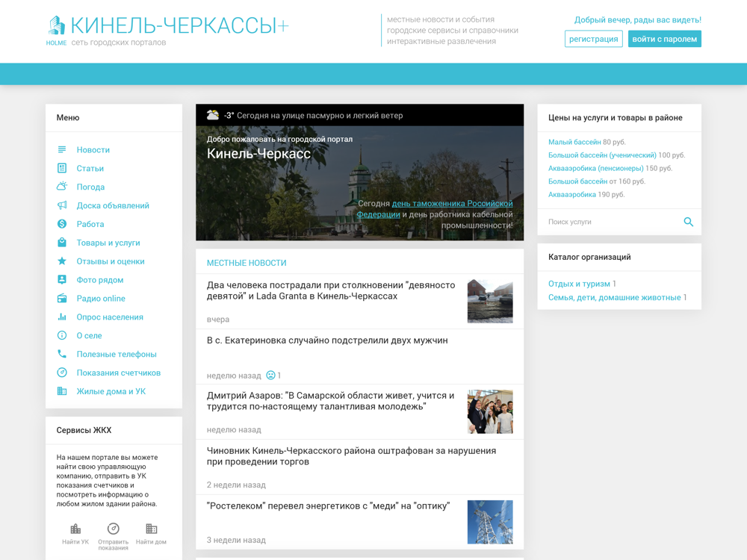Click the car crash news thumbnail
Image resolution: width=747 pixels, height=560 pixels.
pos(490,302)
